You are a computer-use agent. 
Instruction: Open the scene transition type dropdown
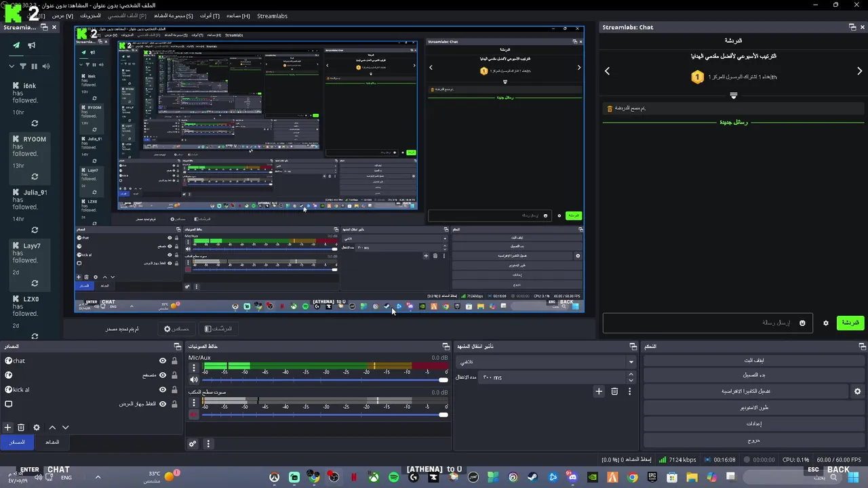[x=546, y=361]
